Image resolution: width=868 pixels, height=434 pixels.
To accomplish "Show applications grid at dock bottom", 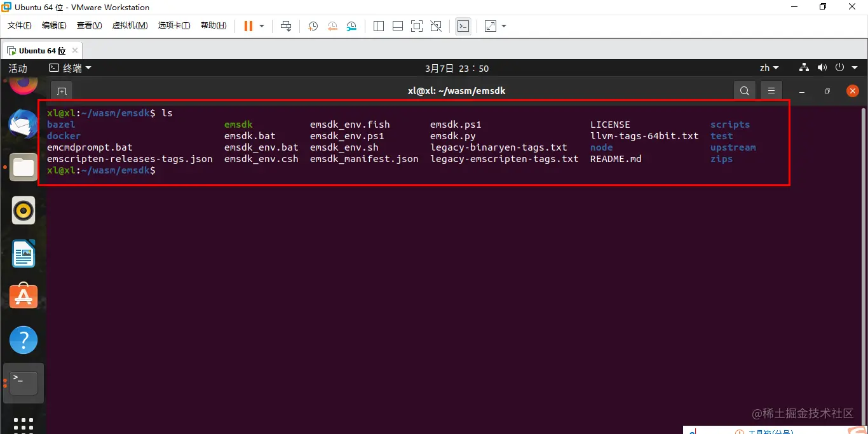I will (x=24, y=424).
